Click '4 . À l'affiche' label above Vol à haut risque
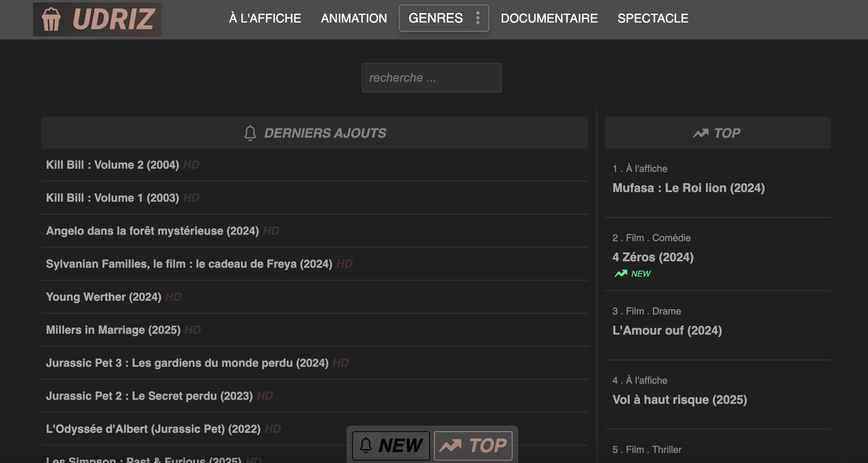Image resolution: width=868 pixels, height=463 pixels. pyautogui.click(x=640, y=380)
